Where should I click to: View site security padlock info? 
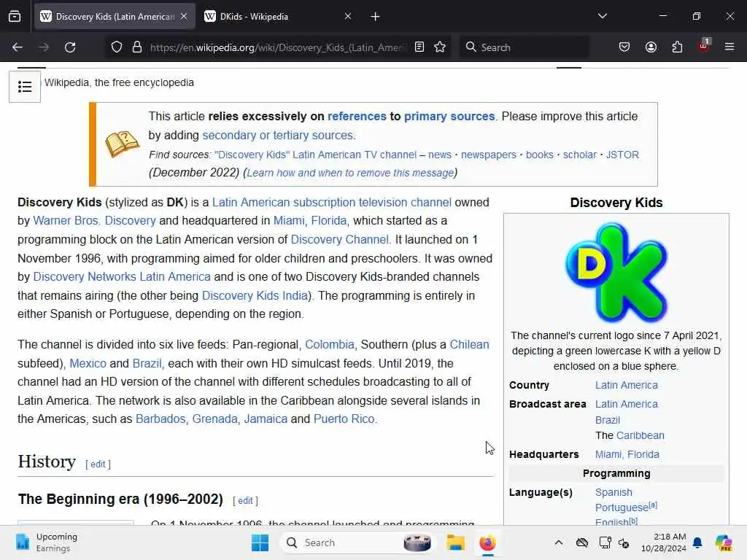137,47
